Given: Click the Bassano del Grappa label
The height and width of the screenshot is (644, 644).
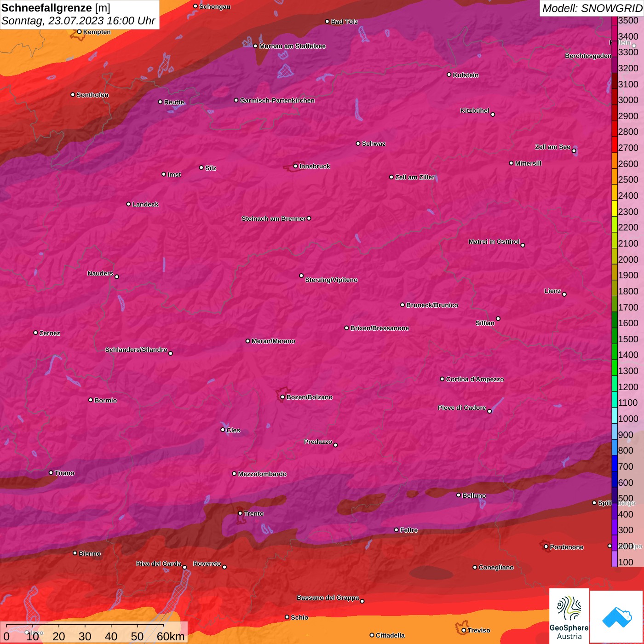Looking at the screenshot, I should click(328, 598).
